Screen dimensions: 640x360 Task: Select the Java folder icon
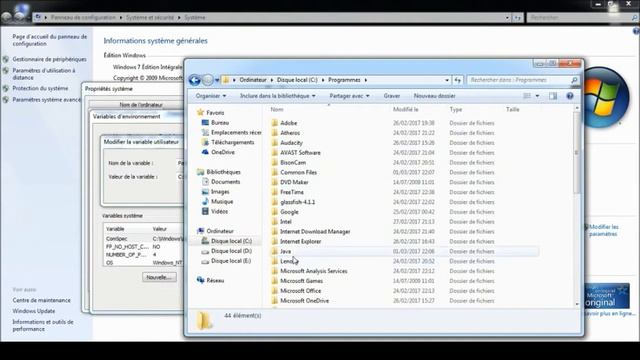point(275,251)
